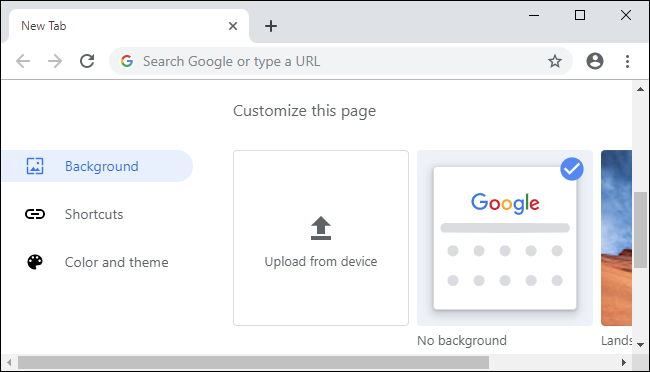Open a new tab with plus button
Image resolution: width=650 pixels, height=372 pixels.
(271, 26)
